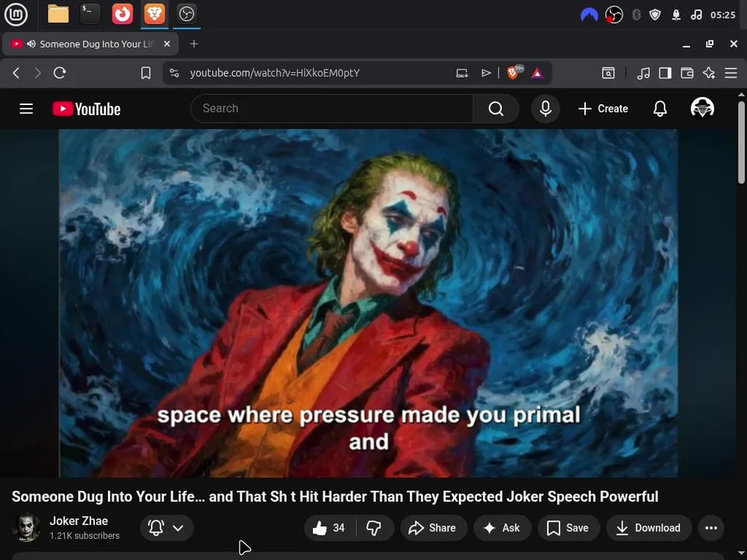Search with your voice microphone button
Image resolution: width=747 pixels, height=560 pixels.
(545, 109)
